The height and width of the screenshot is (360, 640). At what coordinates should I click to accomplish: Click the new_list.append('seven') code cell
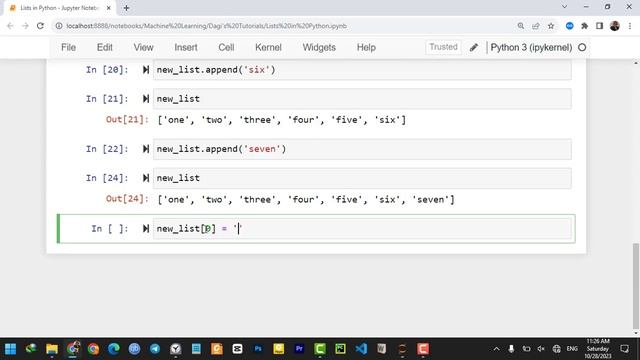tap(362, 149)
